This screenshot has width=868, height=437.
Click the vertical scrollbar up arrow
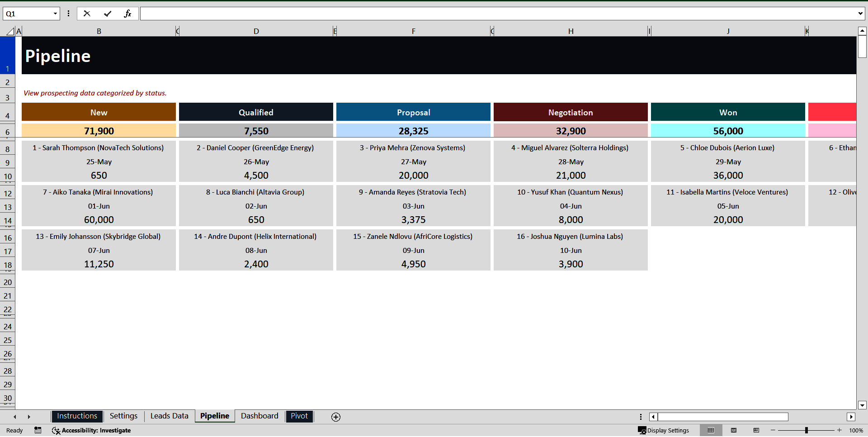pos(862,31)
